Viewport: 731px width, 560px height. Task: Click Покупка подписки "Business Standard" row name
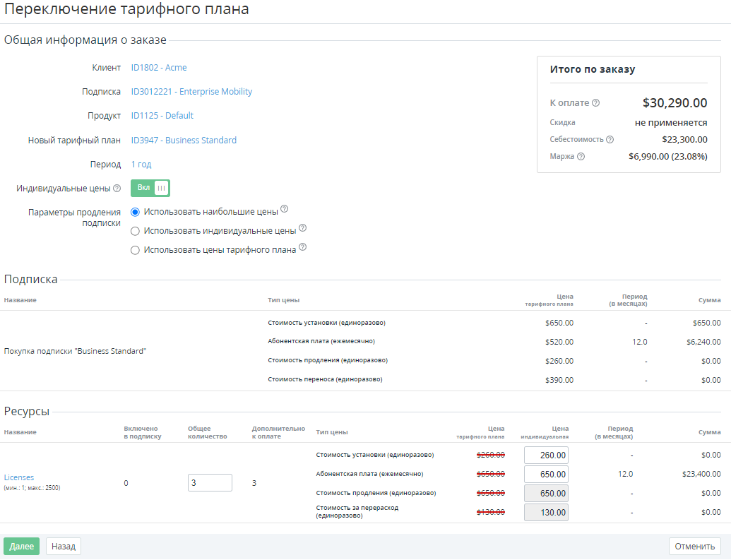75,351
